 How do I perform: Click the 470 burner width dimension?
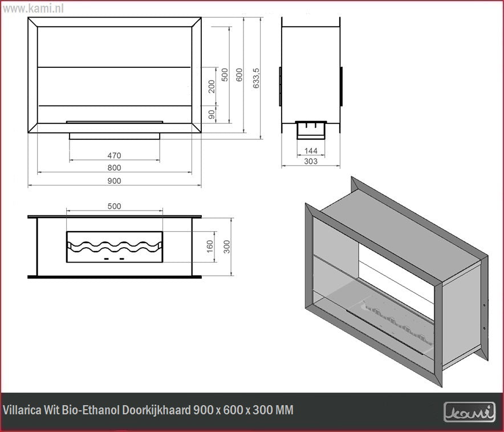pos(114,155)
